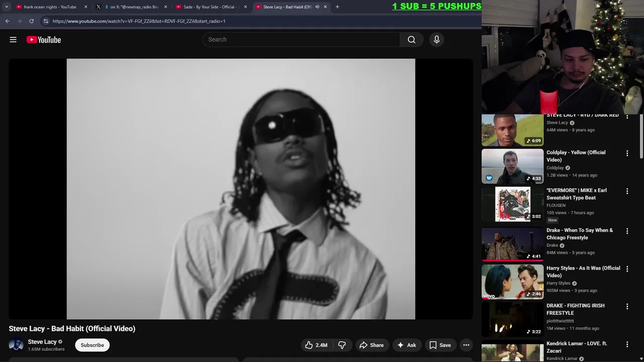Click the FLOUSEN channel name

click(x=556, y=205)
